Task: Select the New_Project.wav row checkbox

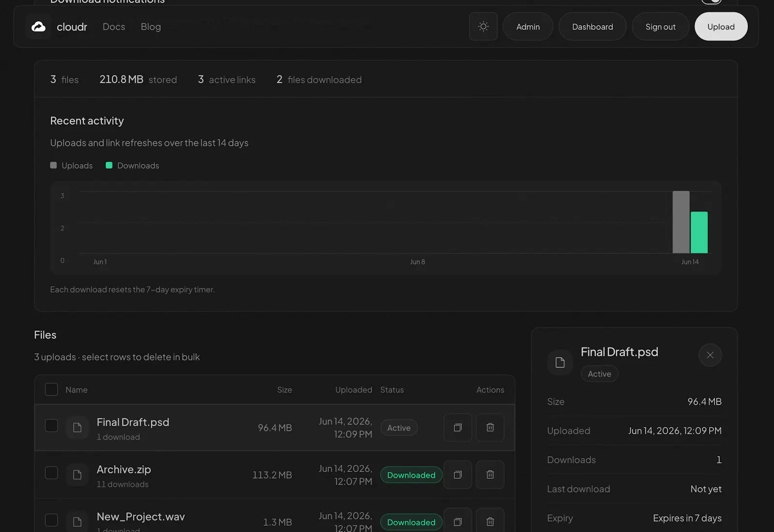Action: (51, 520)
